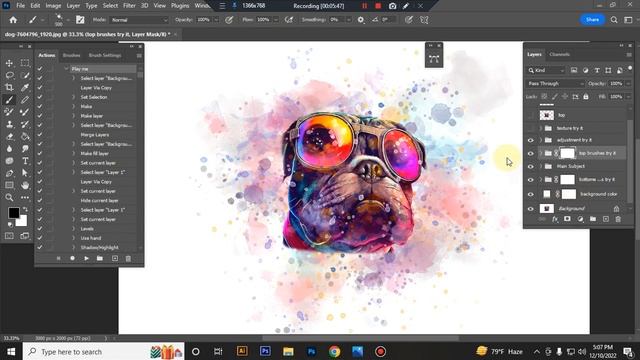The image size is (640, 360).
Task: Switch to the Brush Settings tab
Action: (x=105, y=55)
